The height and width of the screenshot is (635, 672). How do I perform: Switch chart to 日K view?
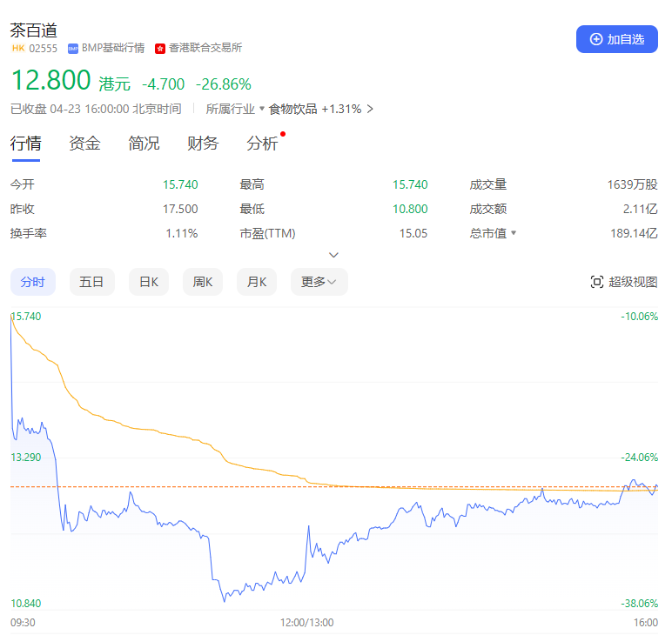point(148,282)
